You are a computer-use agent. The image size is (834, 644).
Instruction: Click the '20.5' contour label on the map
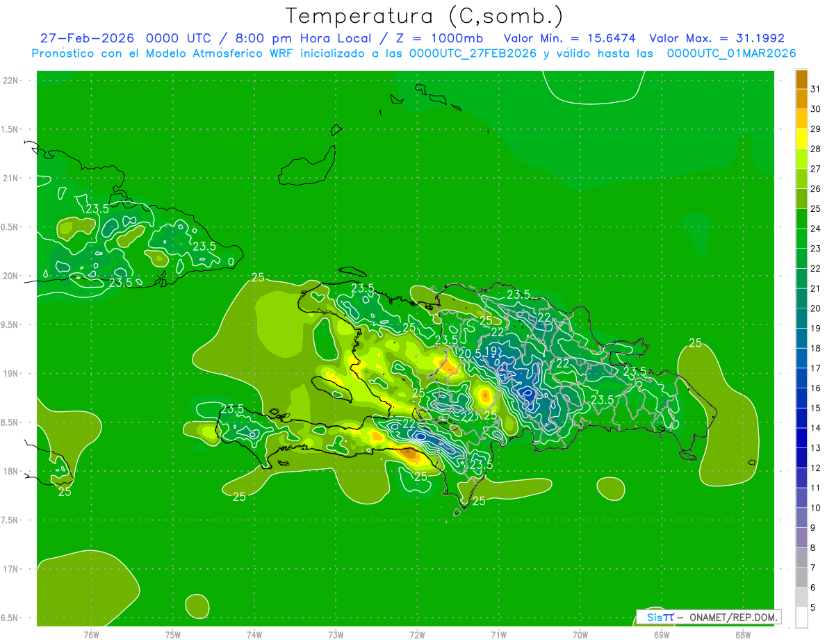[x=470, y=354]
